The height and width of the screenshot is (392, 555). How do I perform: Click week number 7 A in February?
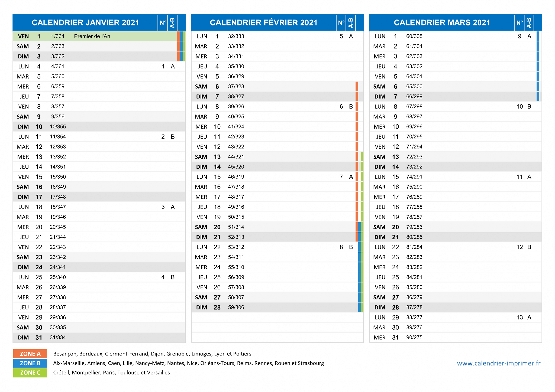point(346,177)
